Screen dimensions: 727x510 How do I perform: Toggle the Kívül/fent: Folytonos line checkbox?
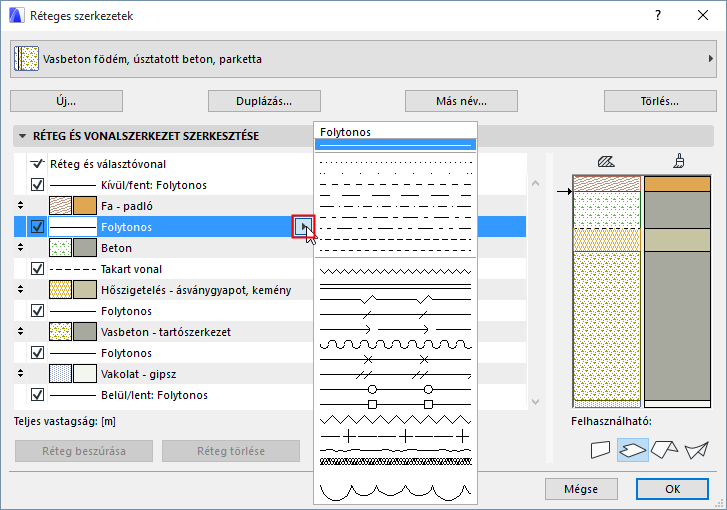pyautogui.click(x=37, y=185)
